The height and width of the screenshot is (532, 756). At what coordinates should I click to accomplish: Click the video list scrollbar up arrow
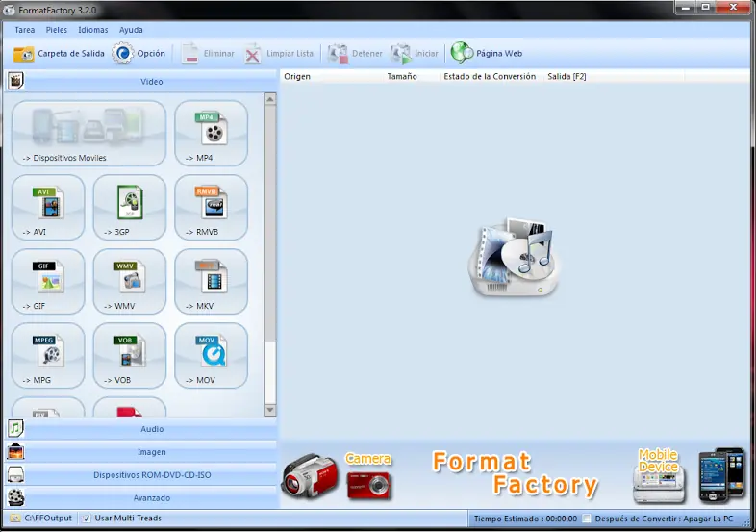pos(270,99)
